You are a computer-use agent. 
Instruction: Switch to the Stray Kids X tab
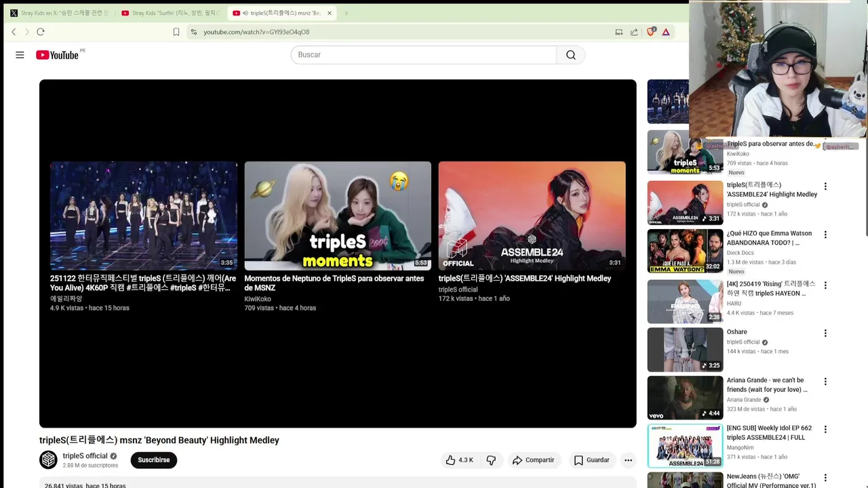59,13
